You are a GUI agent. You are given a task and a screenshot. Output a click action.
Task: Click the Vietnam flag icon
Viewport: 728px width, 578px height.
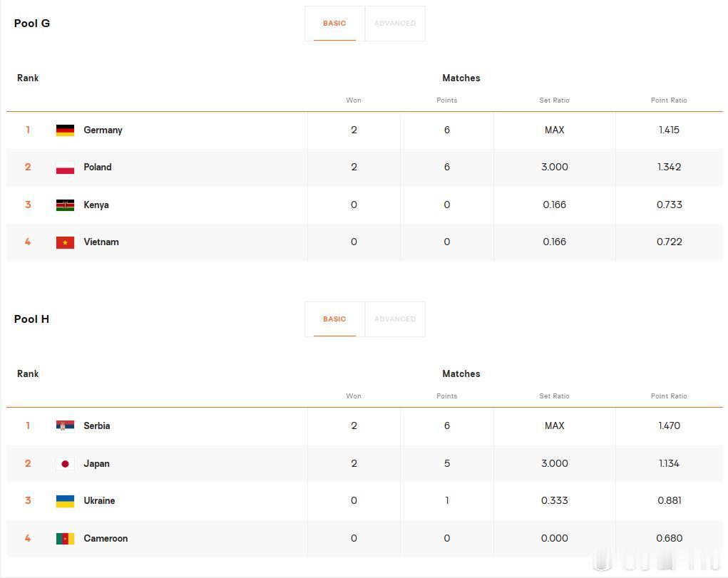pyautogui.click(x=65, y=242)
